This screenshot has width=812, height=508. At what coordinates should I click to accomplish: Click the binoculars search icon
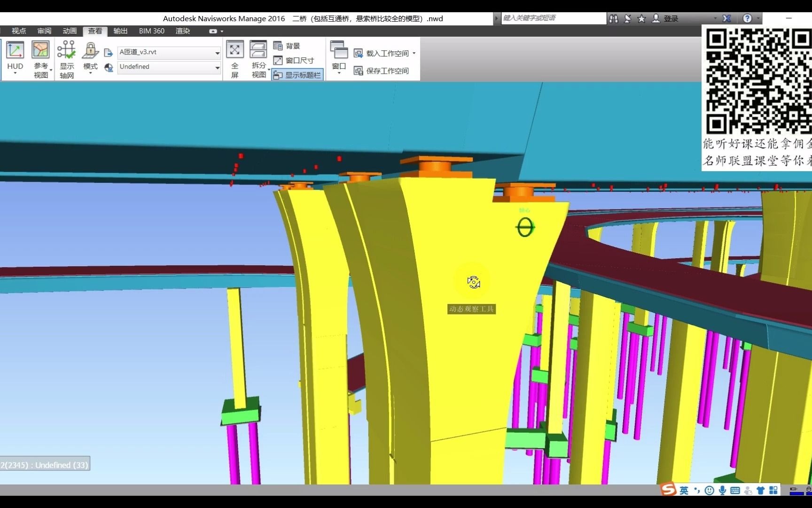coord(613,18)
